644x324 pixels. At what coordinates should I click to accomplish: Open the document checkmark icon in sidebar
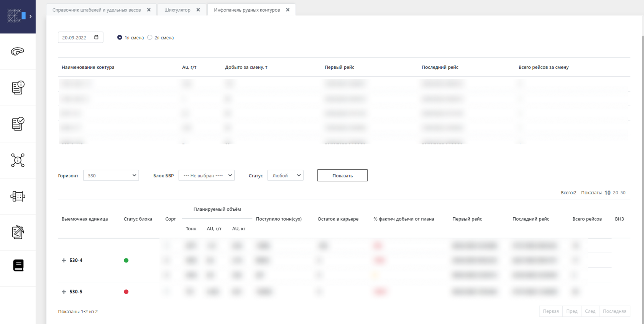pos(18,124)
